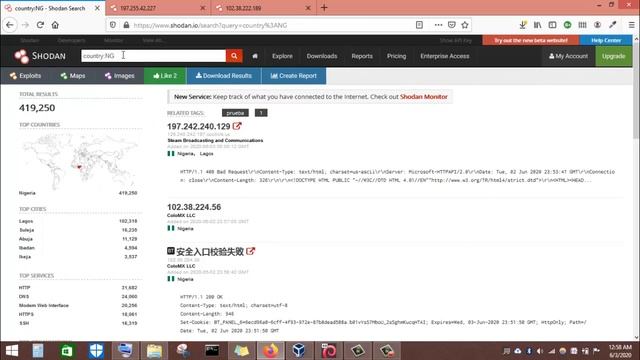This screenshot has width=640, height=360.
Task: Open Explore in Shodan navbar
Action: point(282,56)
